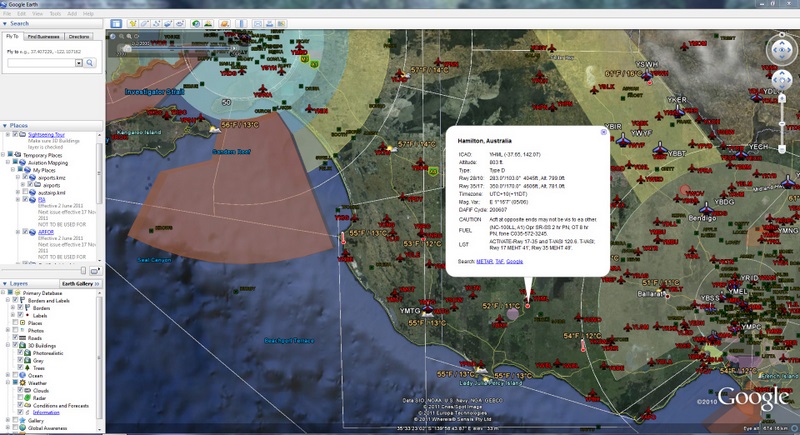
Task: Collapse the Temporary Places tree node
Action: (4, 155)
